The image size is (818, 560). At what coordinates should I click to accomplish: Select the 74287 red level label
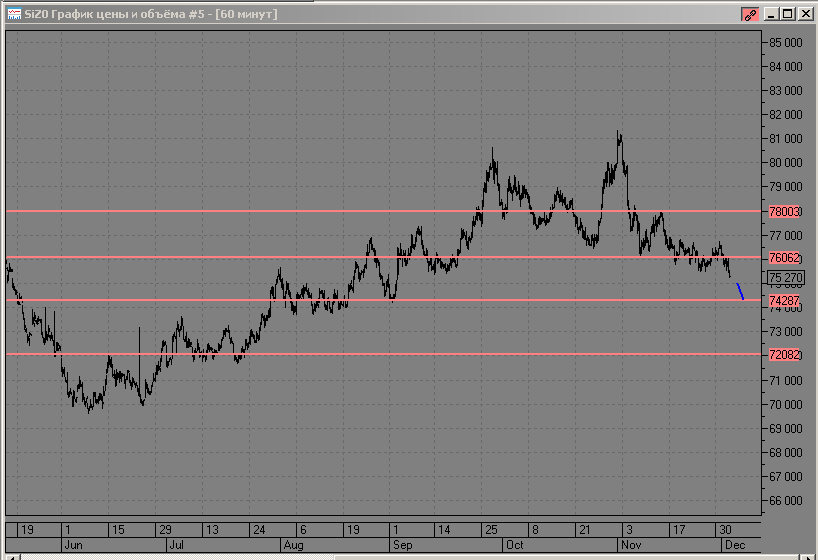[x=784, y=301]
